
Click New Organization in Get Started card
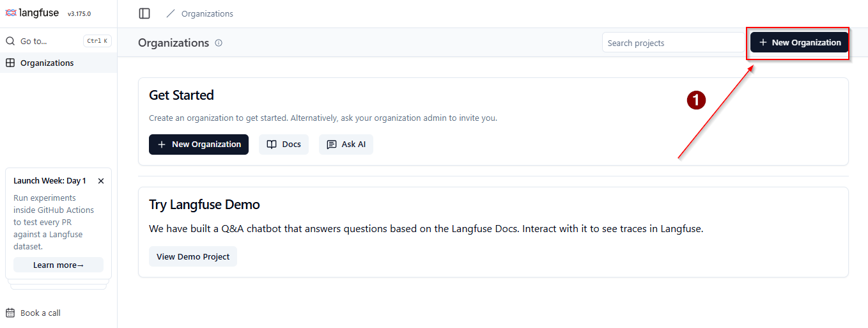pyautogui.click(x=199, y=144)
